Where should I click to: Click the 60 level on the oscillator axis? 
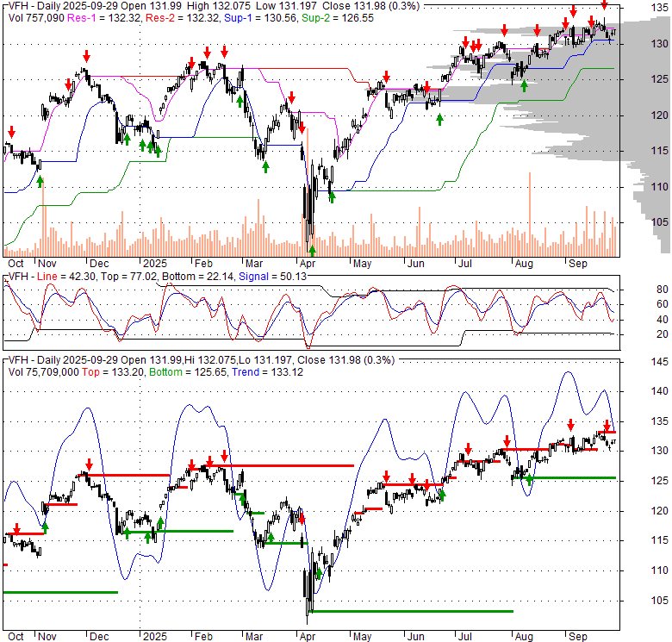[x=663, y=304]
